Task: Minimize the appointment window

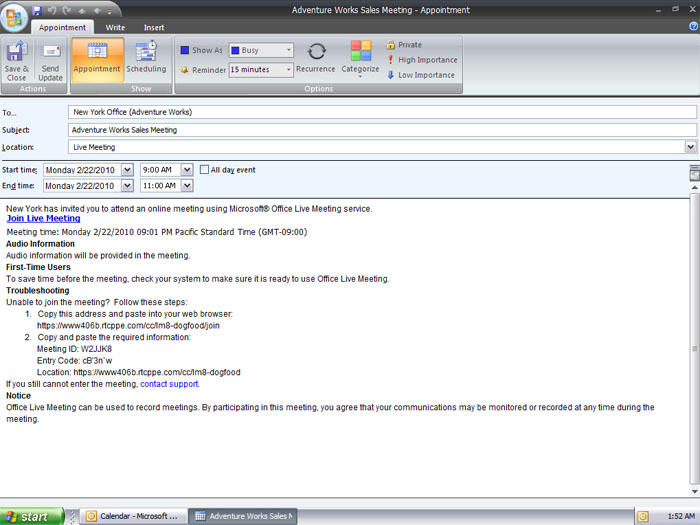Action: click(x=658, y=10)
